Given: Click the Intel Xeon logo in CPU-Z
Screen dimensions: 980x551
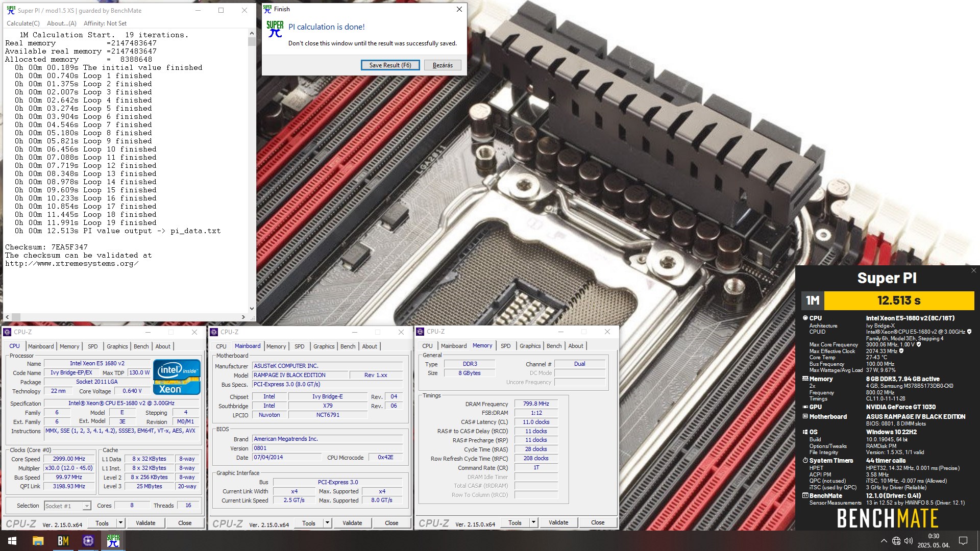Looking at the screenshot, I should tap(177, 378).
